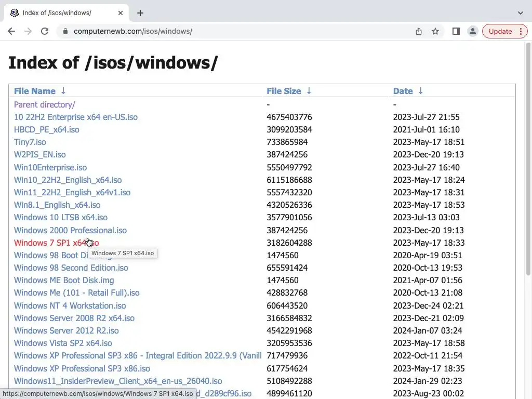
Task: Reload the current page
Action: (x=45, y=31)
